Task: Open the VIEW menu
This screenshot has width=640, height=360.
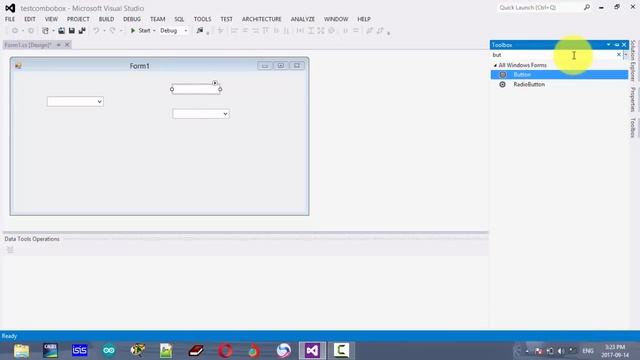Action: (51, 19)
